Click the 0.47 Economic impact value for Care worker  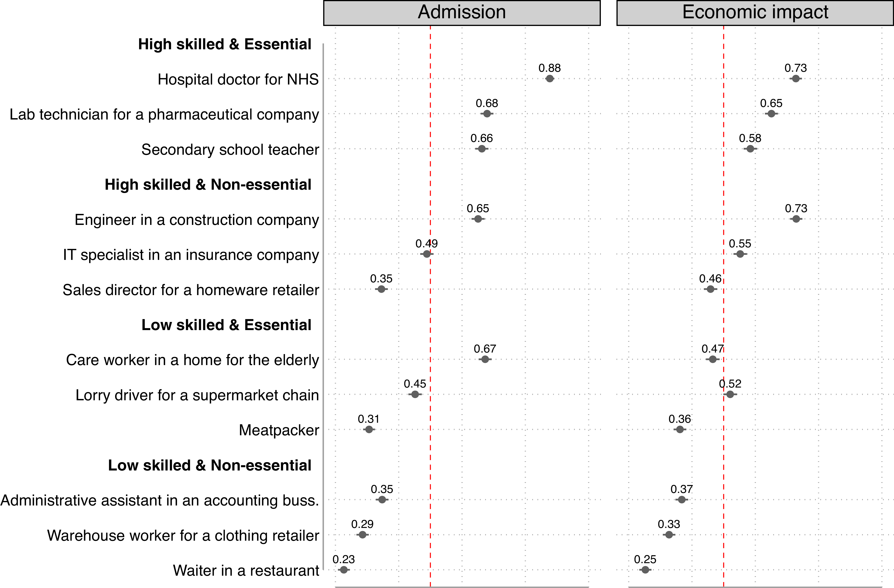point(713,349)
